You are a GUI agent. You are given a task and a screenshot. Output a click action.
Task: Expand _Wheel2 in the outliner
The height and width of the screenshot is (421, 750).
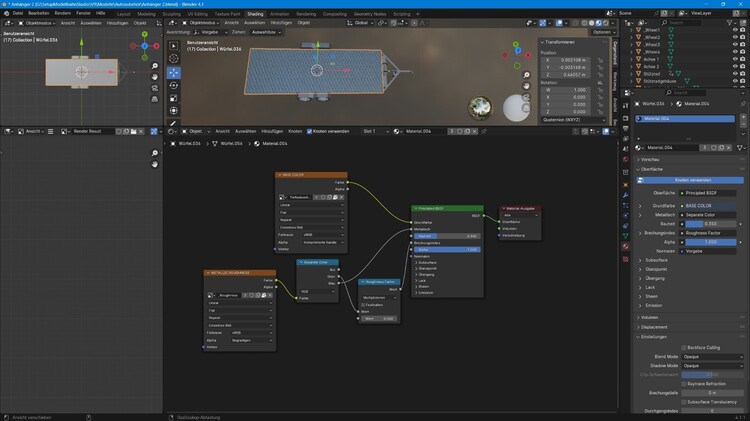point(631,37)
